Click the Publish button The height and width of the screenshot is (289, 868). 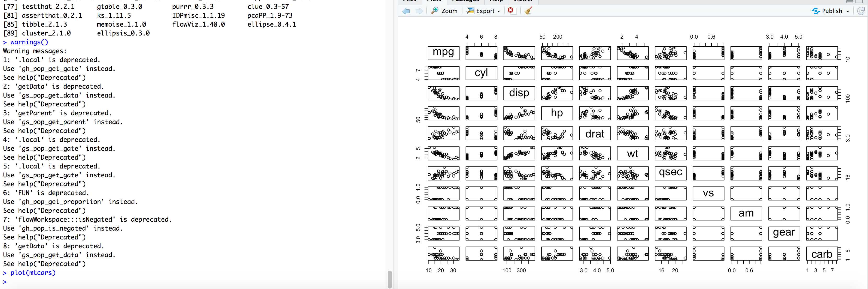[x=830, y=11]
